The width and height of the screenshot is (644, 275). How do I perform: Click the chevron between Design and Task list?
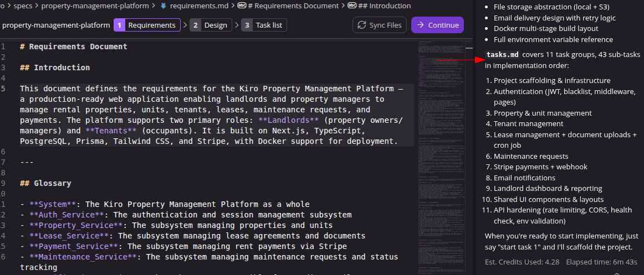(237, 25)
